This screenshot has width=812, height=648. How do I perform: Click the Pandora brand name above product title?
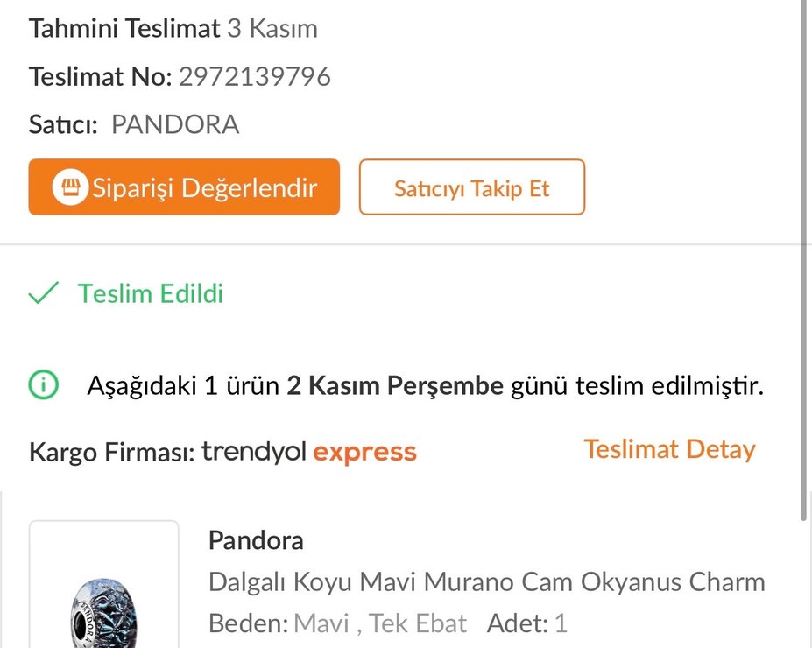point(255,540)
